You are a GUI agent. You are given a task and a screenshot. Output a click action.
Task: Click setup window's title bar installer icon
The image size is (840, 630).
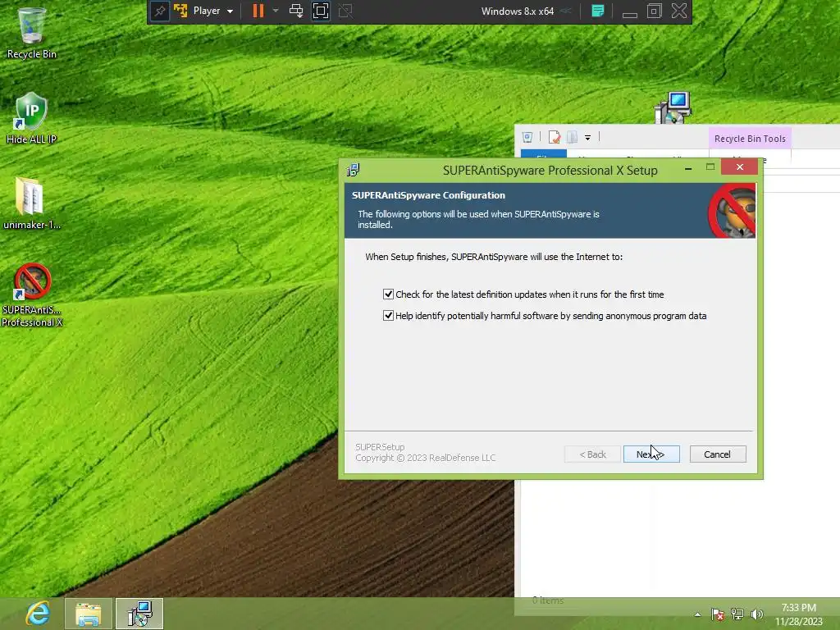(353, 170)
